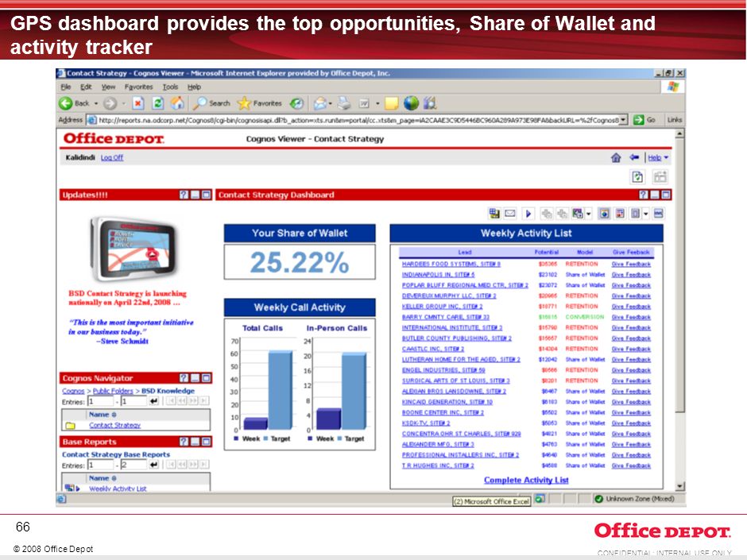Open the Complete Activity List link
Screen dimensions: 747x560
[x=526, y=480]
